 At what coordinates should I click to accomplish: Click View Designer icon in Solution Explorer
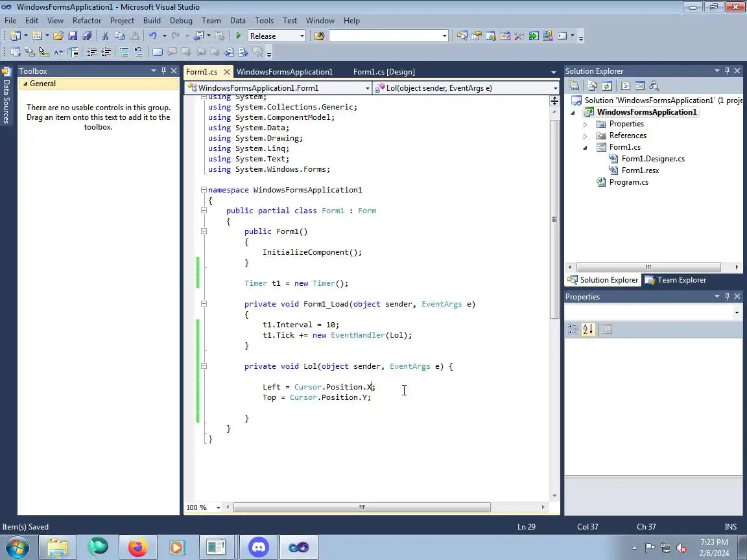pyautogui.click(x=640, y=86)
